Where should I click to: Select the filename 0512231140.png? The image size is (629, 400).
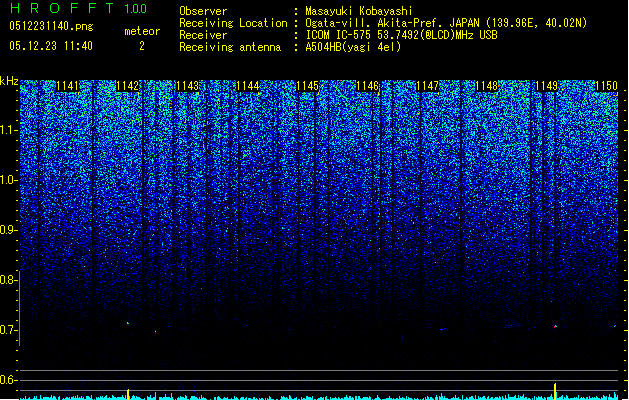point(51,26)
